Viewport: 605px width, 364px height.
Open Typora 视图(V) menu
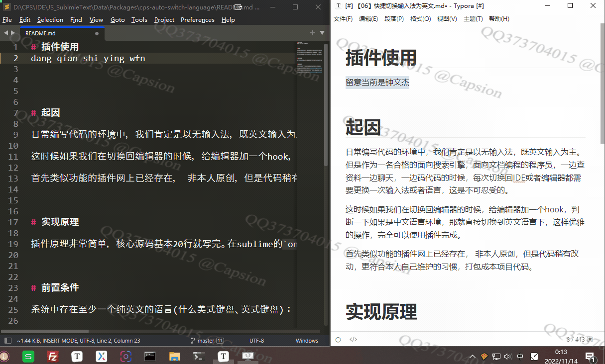(x=447, y=19)
